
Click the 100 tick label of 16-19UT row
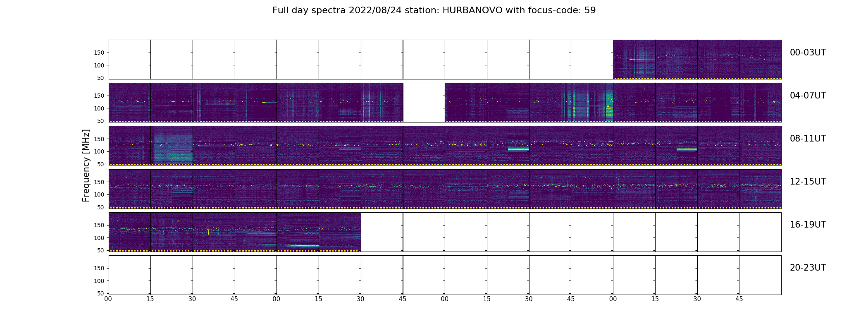point(99,238)
